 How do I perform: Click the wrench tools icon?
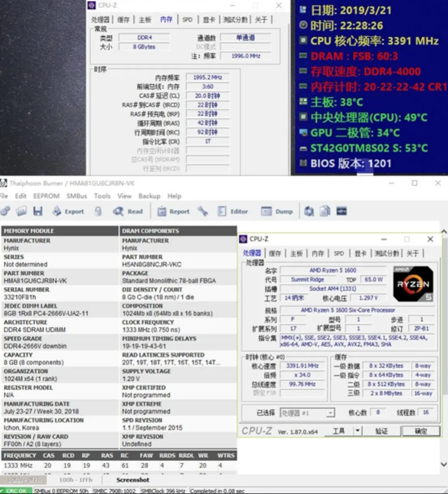203,211
